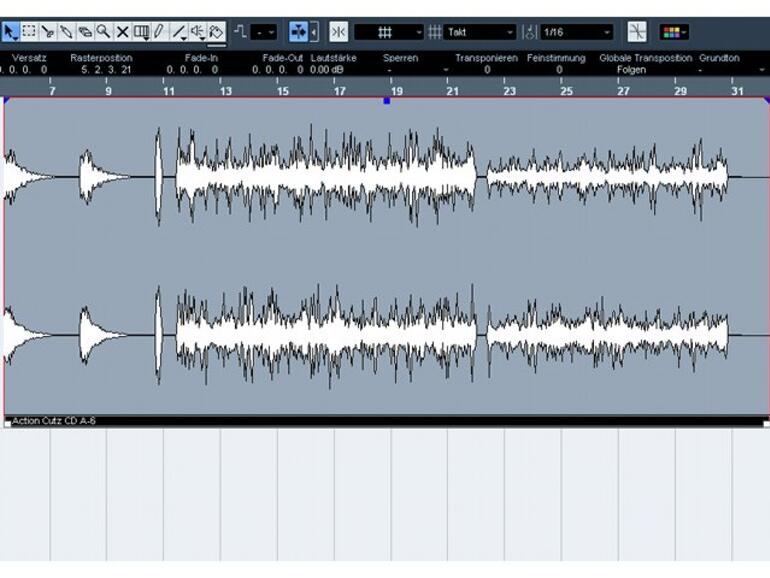Click the quantize note icon left of 1/16
770x578 pixels.
pos(529,32)
